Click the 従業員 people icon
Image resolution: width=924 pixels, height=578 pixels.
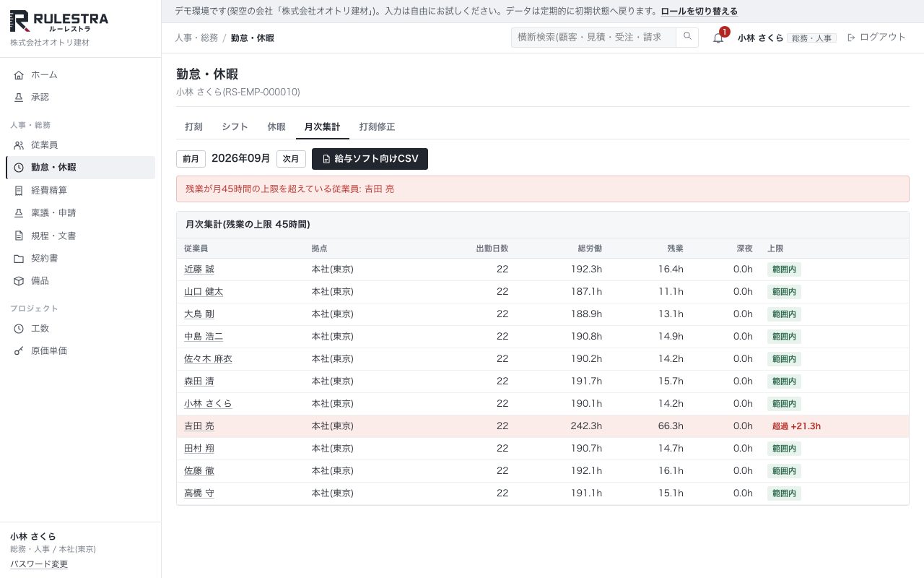(x=19, y=145)
